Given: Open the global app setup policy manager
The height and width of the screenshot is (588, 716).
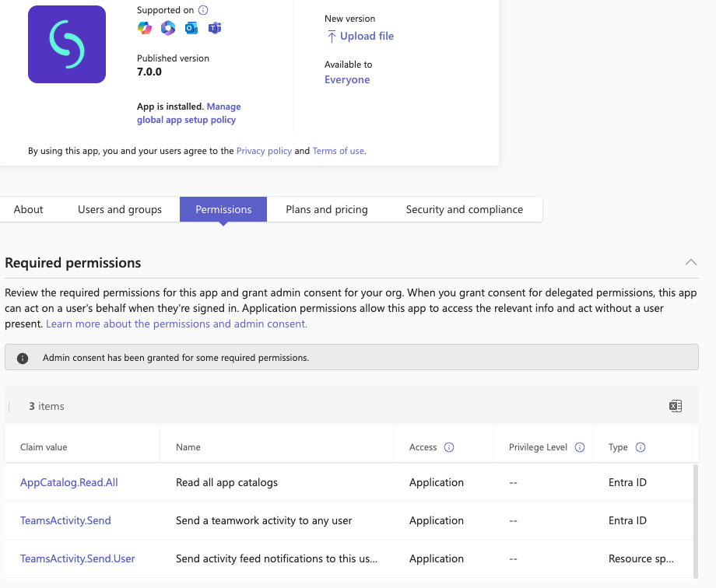Looking at the screenshot, I should (186, 113).
